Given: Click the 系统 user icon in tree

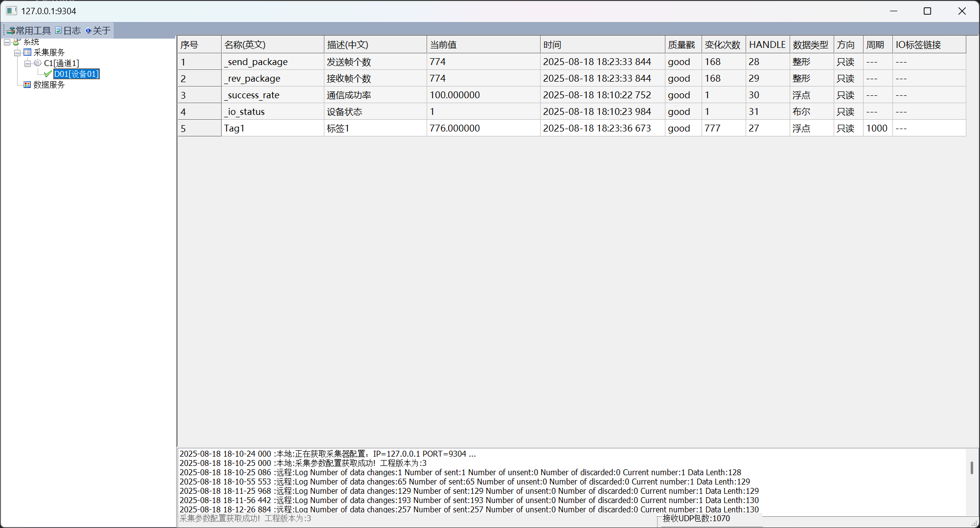Looking at the screenshot, I should (17, 42).
